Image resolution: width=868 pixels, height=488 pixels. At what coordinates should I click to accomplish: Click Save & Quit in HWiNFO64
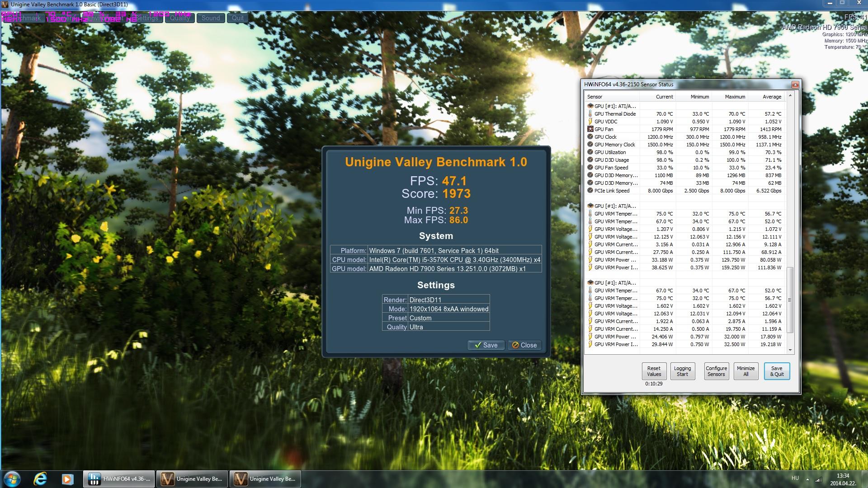[777, 371]
